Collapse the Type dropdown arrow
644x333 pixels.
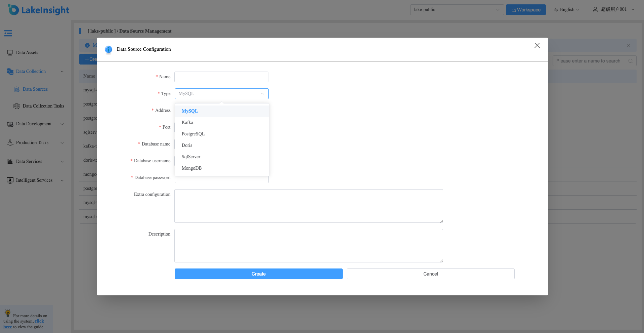pyautogui.click(x=262, y=94)
